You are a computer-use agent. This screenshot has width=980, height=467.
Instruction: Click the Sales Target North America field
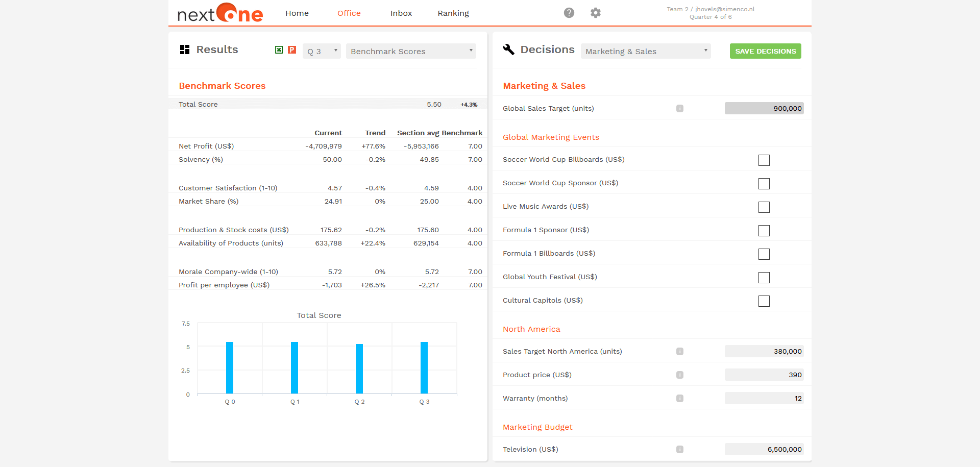764,351
